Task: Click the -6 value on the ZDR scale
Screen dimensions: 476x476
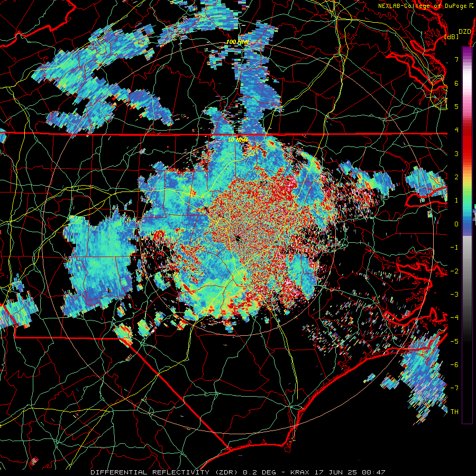Action: 454,365
